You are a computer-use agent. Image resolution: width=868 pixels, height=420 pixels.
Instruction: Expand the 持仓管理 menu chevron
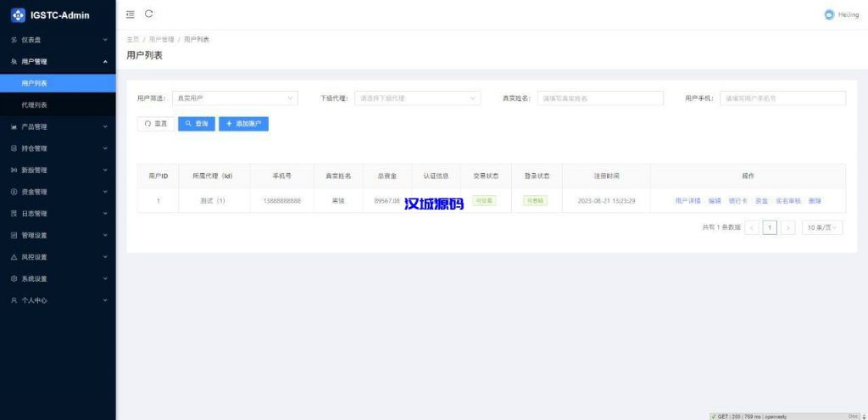pyautogui.click(x=105, y=148)
